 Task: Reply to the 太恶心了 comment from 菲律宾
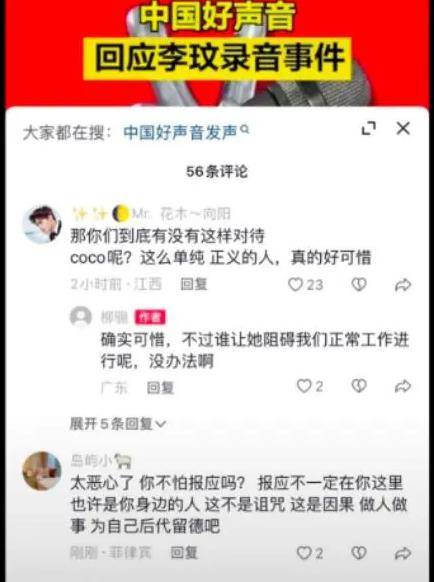(184, 553)
